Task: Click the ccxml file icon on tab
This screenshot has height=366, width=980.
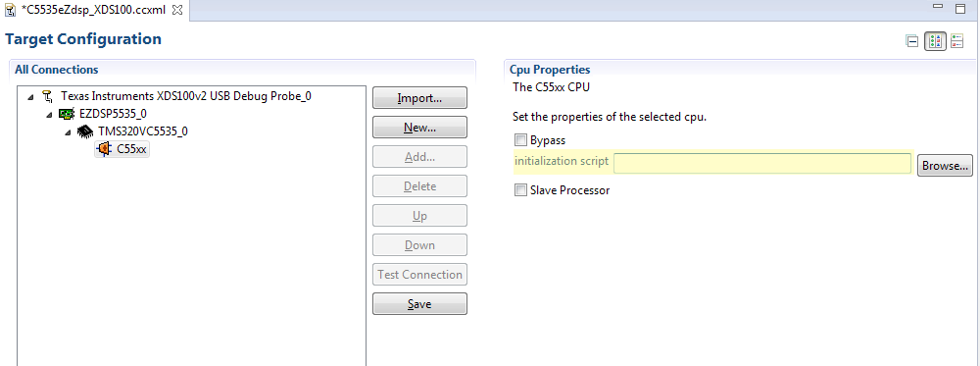Action: click(11, 10)
